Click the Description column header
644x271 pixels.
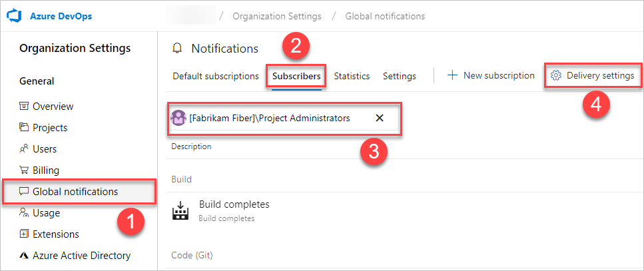coord(191,146)
